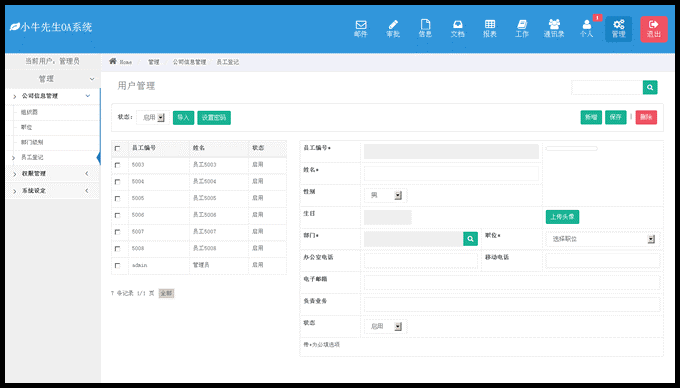680x388 pixels.
Task: Open the 选择职位 position dropdown
Action: tap(602, 239)
